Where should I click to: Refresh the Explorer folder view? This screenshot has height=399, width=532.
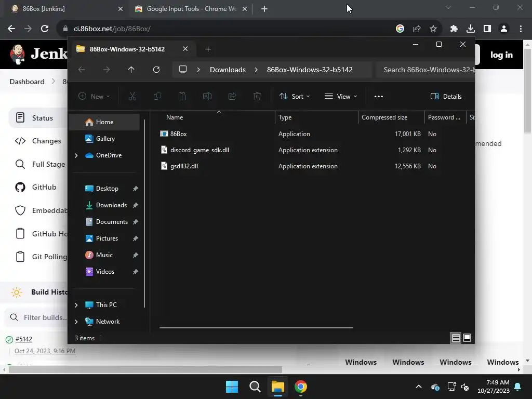click(x=156, y=70)
